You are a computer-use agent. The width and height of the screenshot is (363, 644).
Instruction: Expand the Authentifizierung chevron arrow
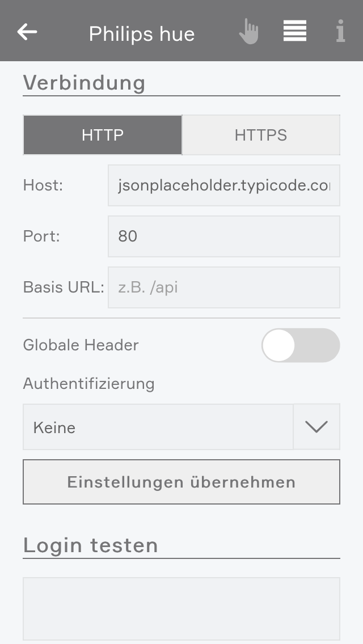[x=316, y=427]
